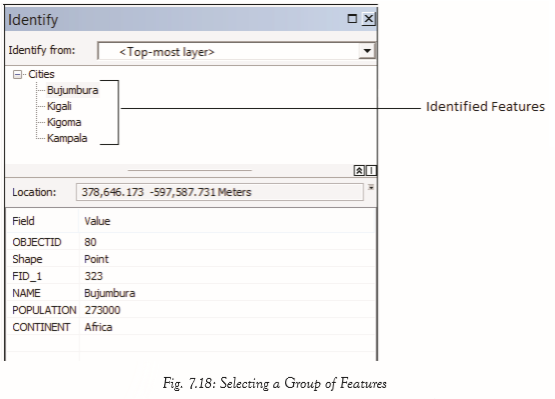The image size is (555, 399).
Task: Click the FID_1 value 323
Action: [x=93, y=276]
